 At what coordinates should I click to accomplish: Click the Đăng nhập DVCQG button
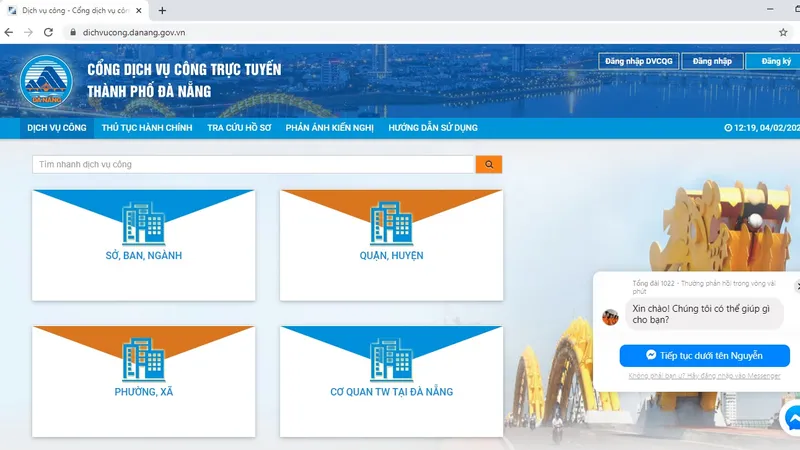coord(638,61)
